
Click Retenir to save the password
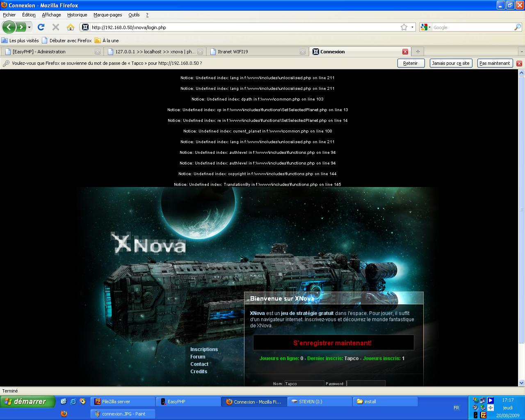(x=411, y=63)
